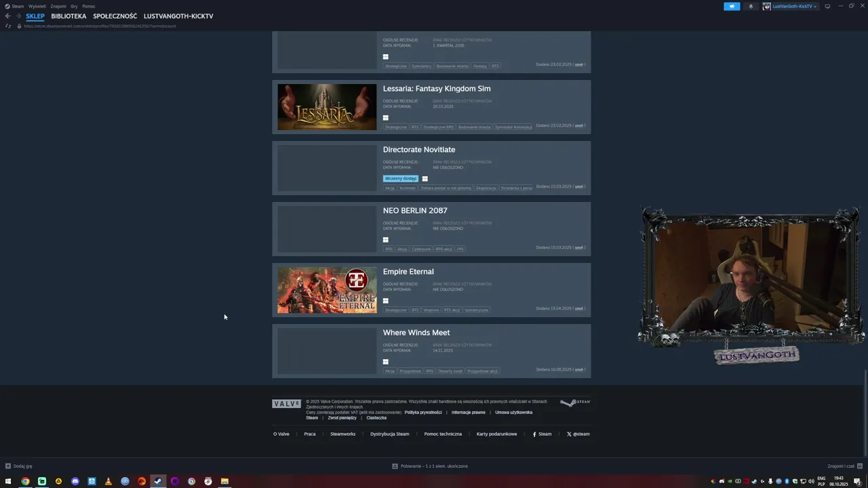This screenshot has width=868, height=488.
Task: Click the Izometryczne tag on Empire Eternal
Action: tap(477, 310)
